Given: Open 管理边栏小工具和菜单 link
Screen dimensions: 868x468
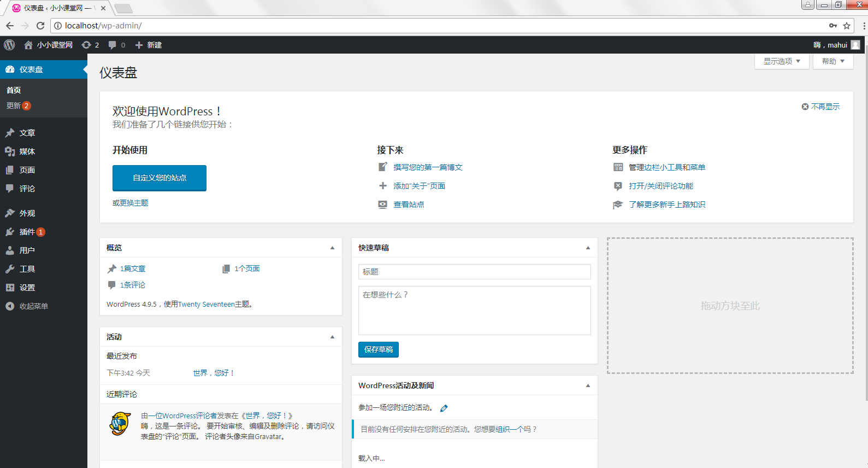Looking at the screenshot, I should pos(667,167).
